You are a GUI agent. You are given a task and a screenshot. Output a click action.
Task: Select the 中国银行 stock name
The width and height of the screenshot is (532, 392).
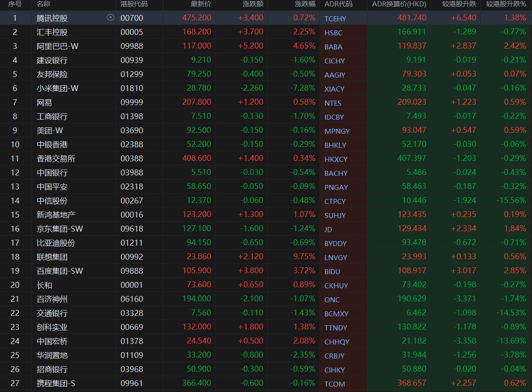coord(52,173)
